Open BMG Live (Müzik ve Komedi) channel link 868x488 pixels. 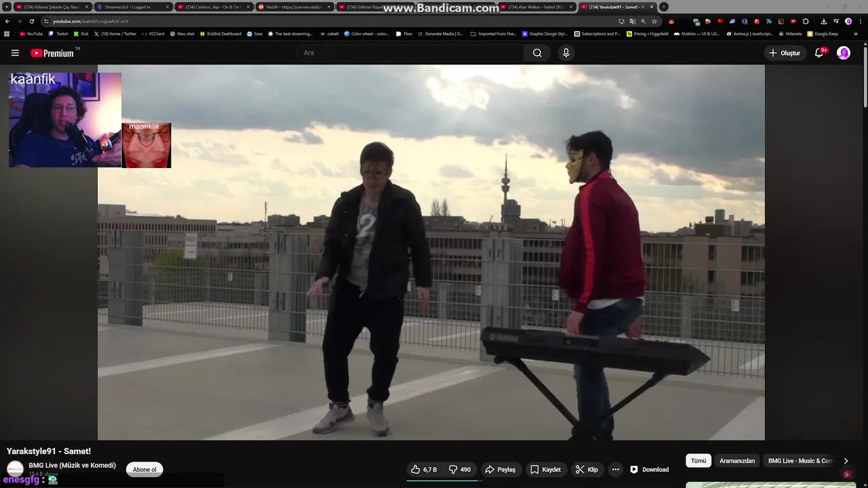tap(72, 466)
